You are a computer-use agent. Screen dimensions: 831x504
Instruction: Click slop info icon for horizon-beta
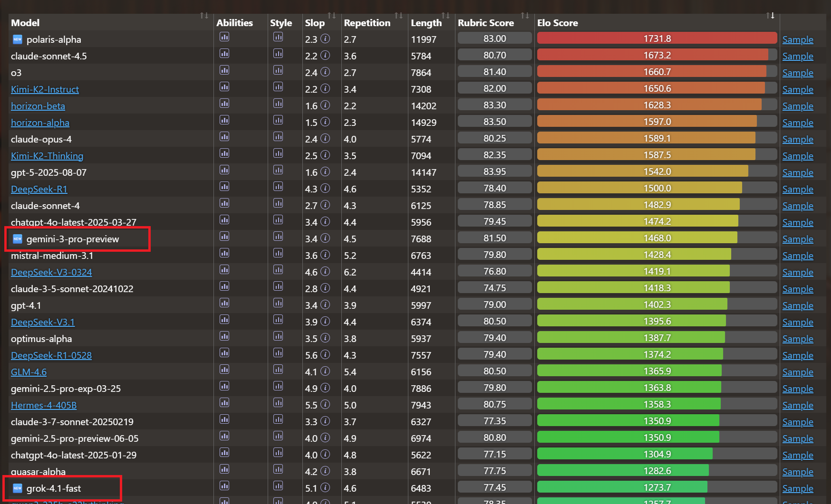325,105
